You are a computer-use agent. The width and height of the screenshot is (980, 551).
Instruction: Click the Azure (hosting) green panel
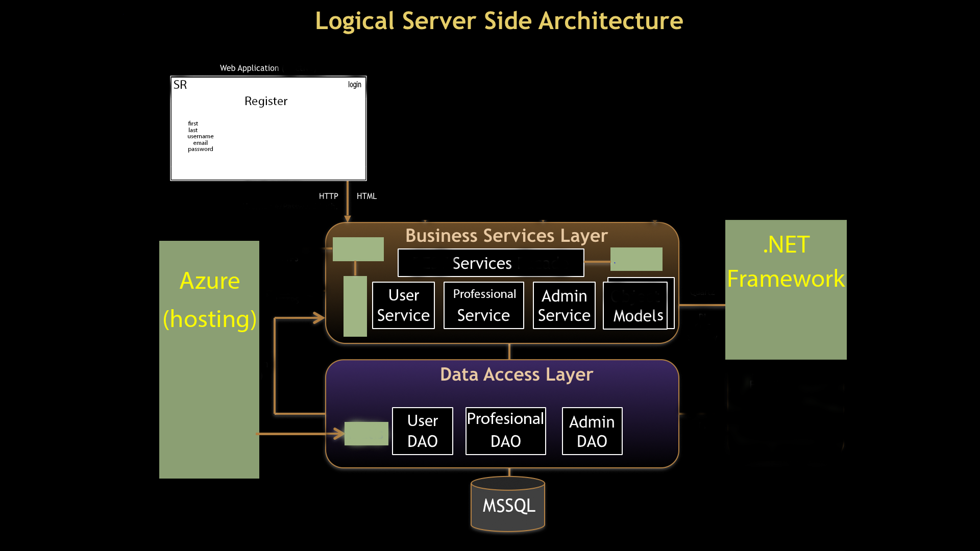[209, 359]
